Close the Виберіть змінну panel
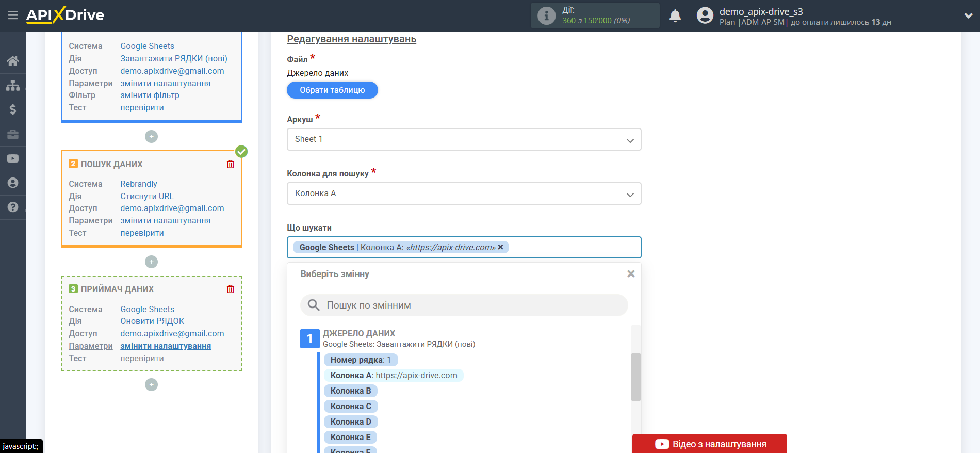This screenshot has width=980, height=453. (631, 274)
